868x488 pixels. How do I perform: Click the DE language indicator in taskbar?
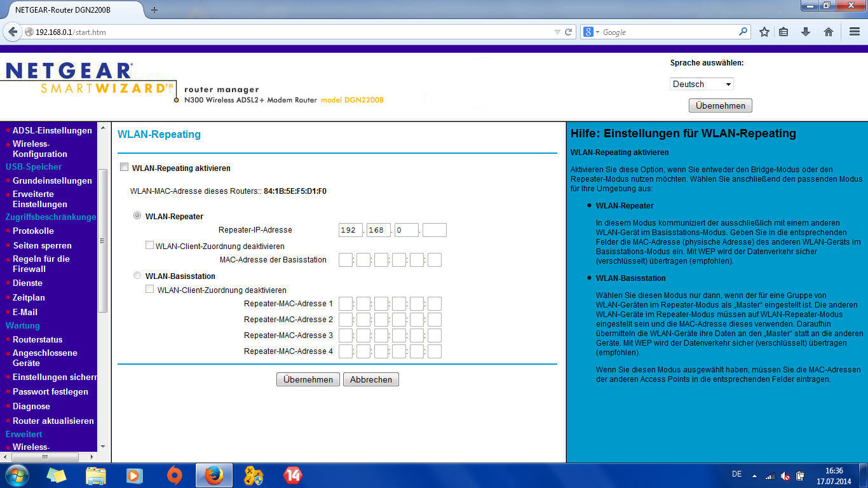pos(737,474)
